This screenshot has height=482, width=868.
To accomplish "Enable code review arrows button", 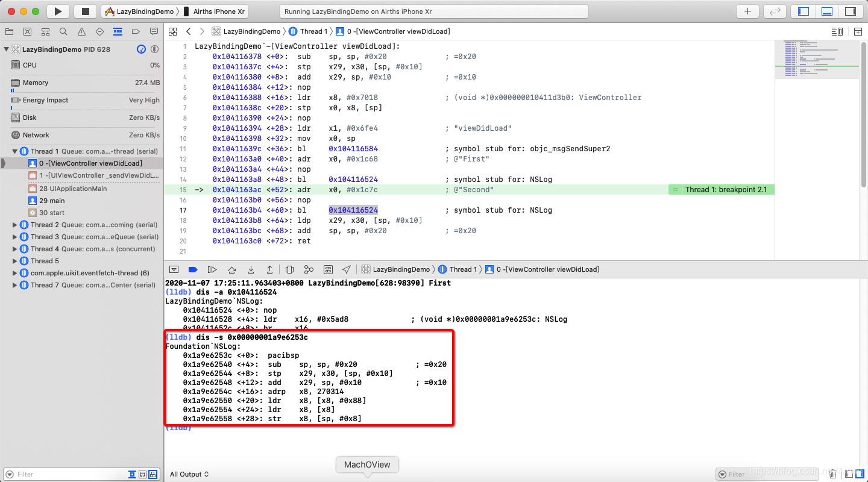I will click(x=775, y=11).
